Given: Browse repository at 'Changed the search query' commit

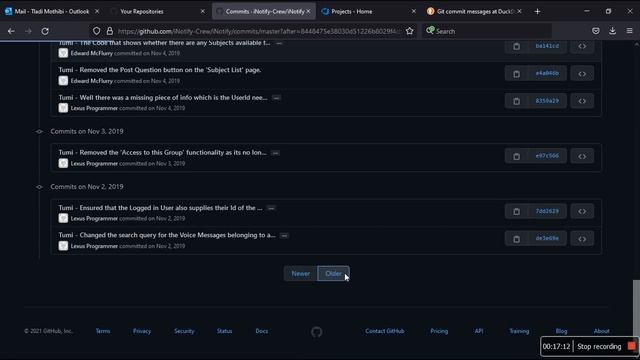Looking at the screenshot, I should [x=582, y=239].
